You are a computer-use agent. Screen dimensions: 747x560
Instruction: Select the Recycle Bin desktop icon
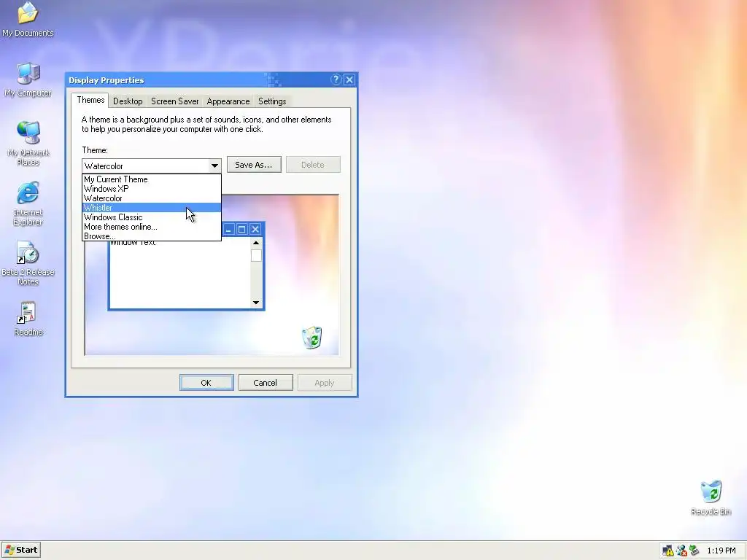(x=711, y=497)
